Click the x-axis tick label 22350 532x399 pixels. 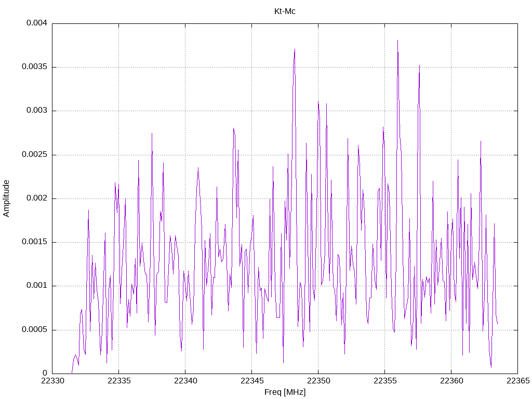coord(318,381)
